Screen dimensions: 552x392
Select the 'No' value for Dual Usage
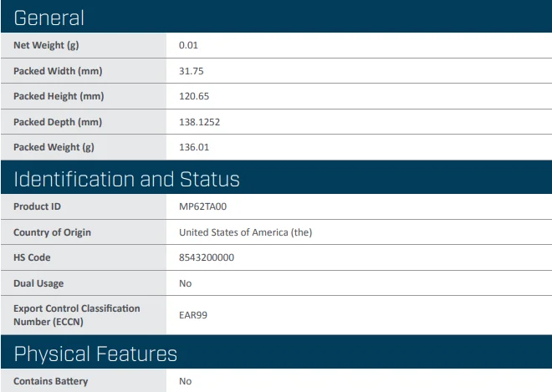click(x=185, y=283)
